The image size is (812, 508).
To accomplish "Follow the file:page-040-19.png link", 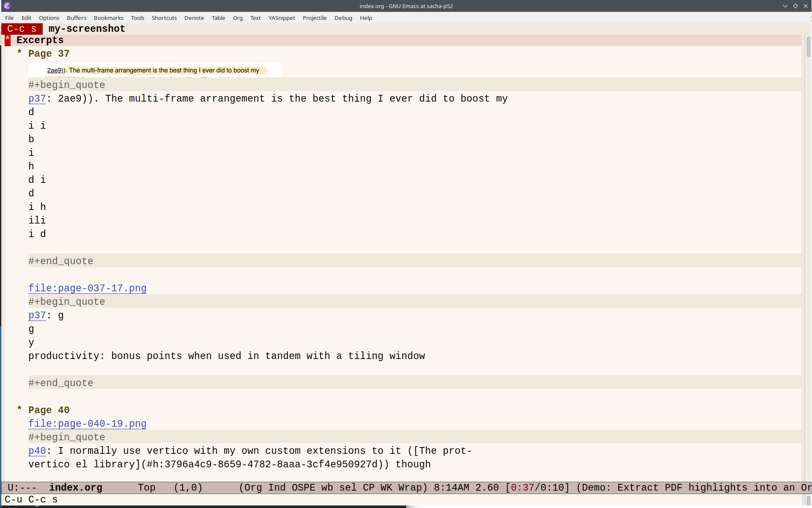I will (88, 424).
